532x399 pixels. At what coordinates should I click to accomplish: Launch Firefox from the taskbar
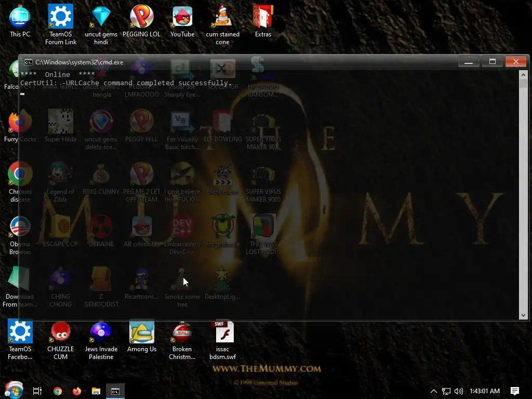click(x=77, y=391)
